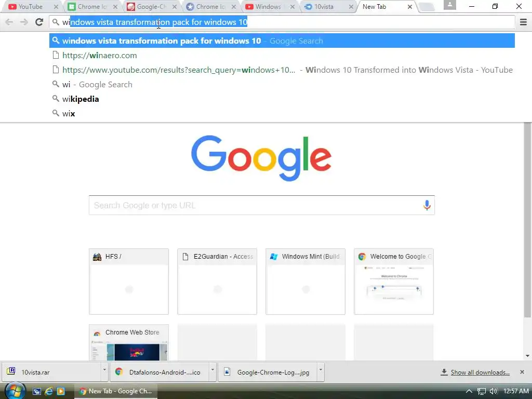This screenshot has height=399, width=532.
Task: Click the Show all downloads link
Action: tap(480, 372)
